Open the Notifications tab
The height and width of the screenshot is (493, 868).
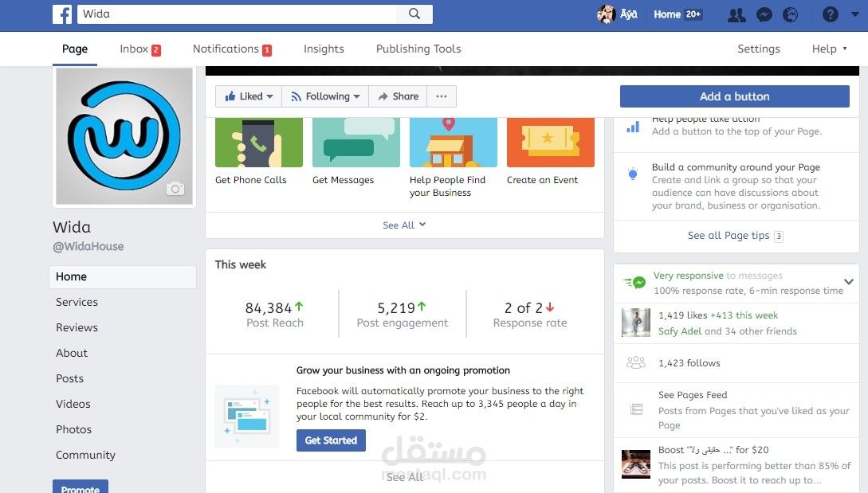(x=232, y=49)
